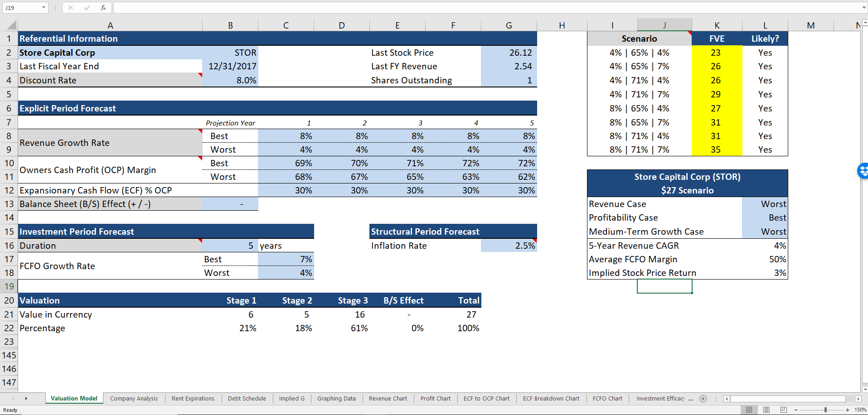This screenshot has height=415, width=868.
Task: Show more sheet tabs with ellipsis
Action: pos(691,399)
